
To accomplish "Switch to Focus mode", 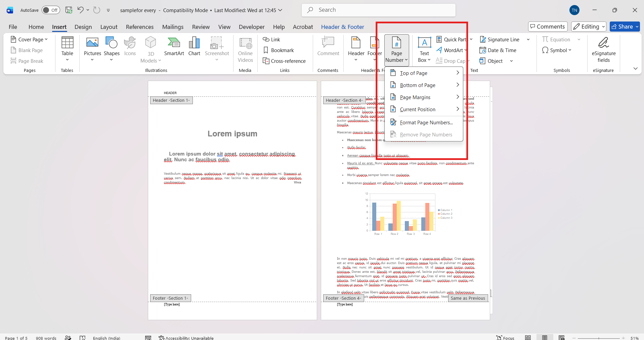I will (x=505, y=337).
